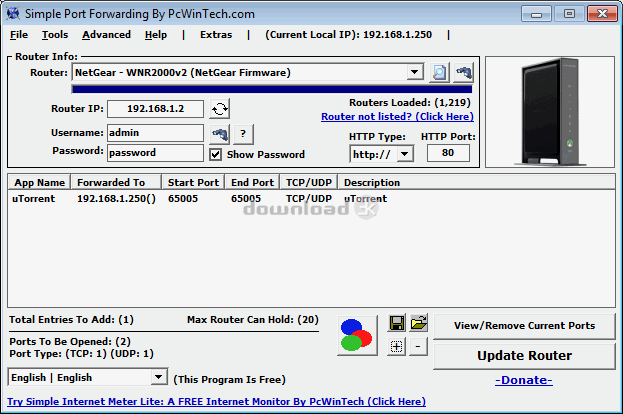This screenshot has height=414, width=623.
Task: Click the HTTP Port field showing 80
Action: [448, 153]
